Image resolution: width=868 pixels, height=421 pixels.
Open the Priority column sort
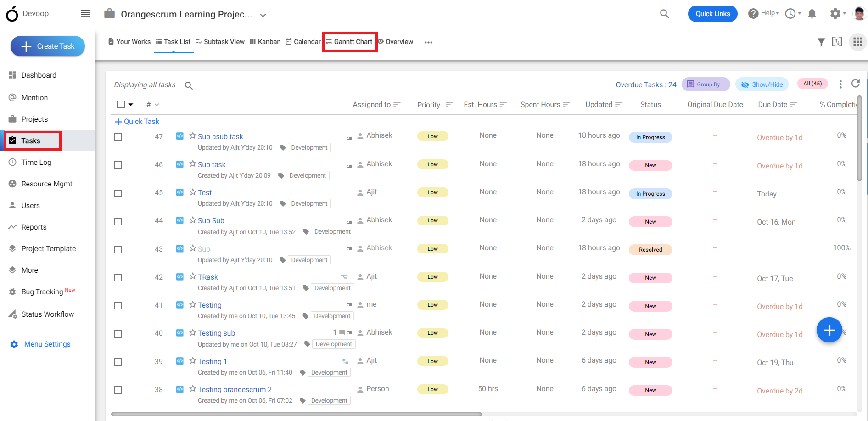tap(449, 105)
